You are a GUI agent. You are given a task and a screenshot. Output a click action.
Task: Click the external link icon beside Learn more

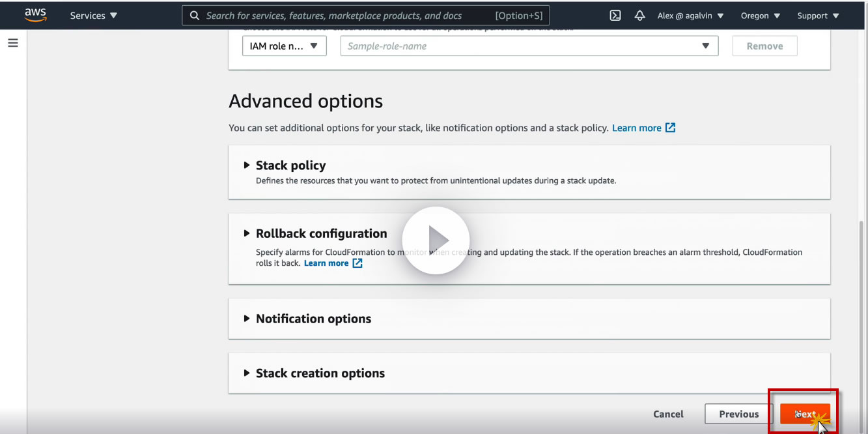[x=670, y=128]
